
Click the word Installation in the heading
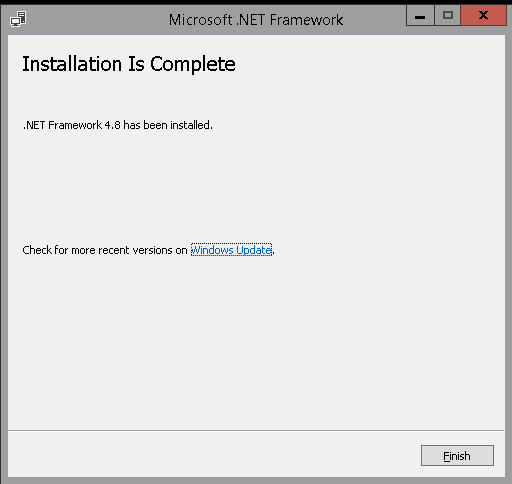tap(72, 64)
